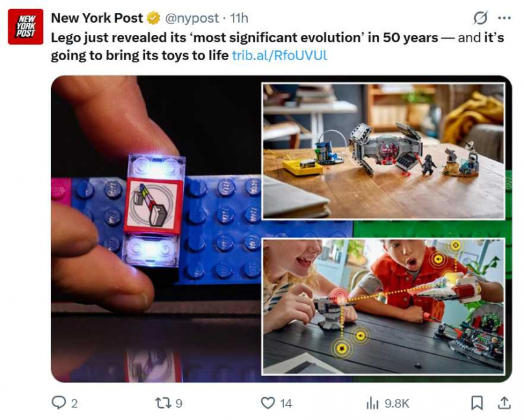Viewport: 524px width, 420px height.
Task: Open the TIE fighter Lego set image
Action: pos(384,151)
